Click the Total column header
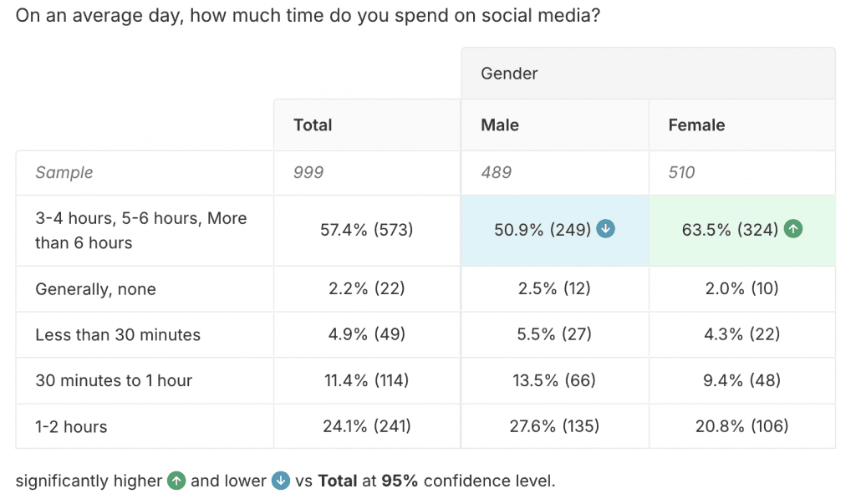 [313, 125]
